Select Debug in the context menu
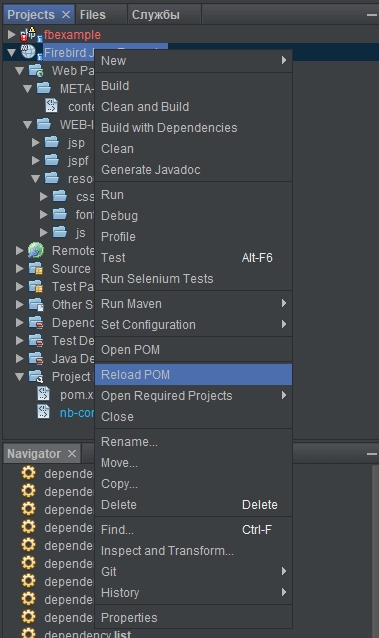The width and height of the screenshot is (379, 638). tap(193, 216)
